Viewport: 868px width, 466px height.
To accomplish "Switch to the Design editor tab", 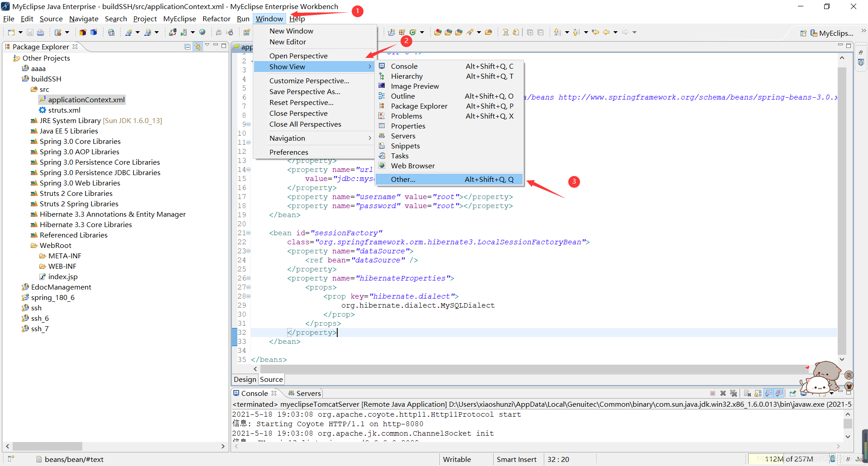I will point(245,379).
